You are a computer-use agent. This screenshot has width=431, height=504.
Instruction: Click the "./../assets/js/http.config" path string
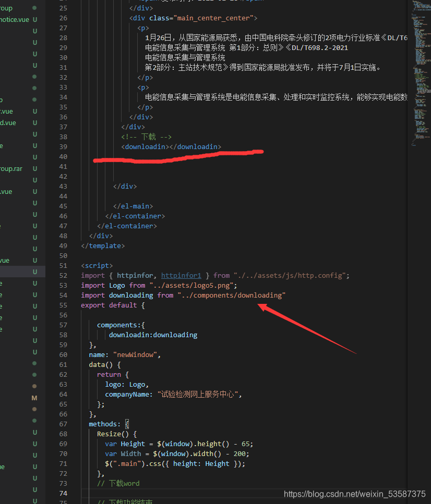pyautogui.click(x=291, y=276)
